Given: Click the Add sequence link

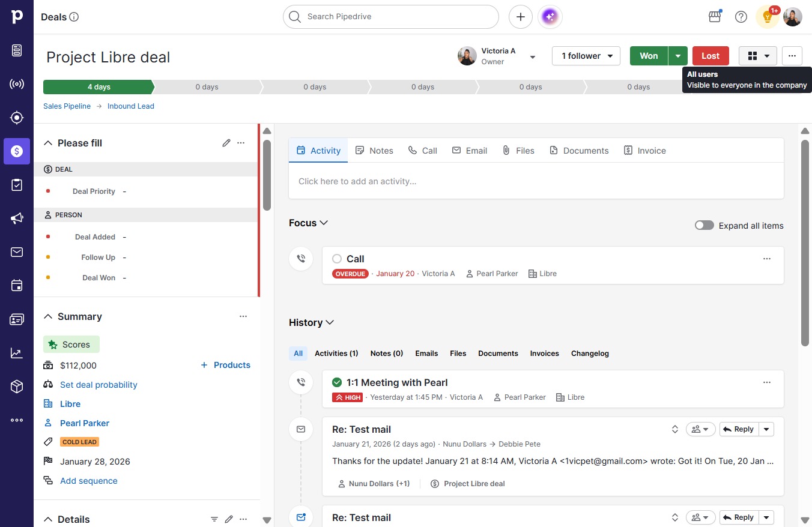Looking at the screenshot, I should coord(89,481).
